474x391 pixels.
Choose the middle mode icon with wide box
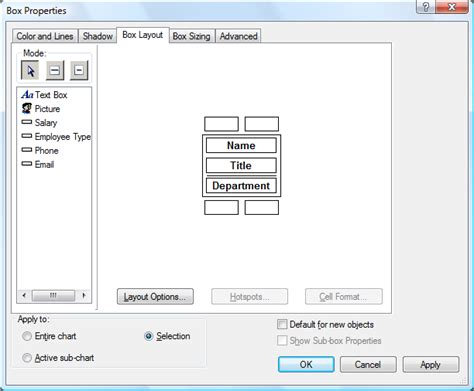(55, 70)
